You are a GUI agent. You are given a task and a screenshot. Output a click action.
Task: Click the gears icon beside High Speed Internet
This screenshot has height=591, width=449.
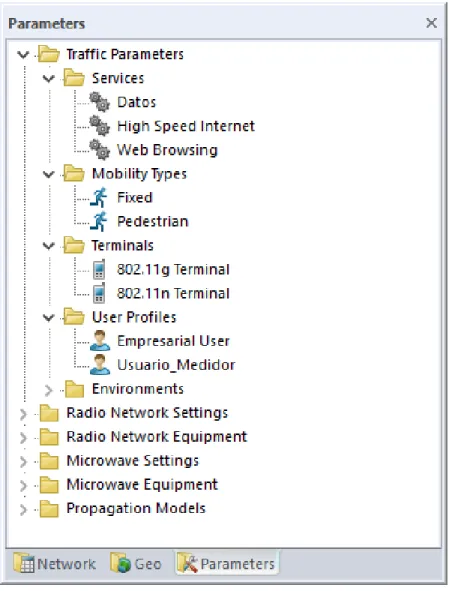100,126
